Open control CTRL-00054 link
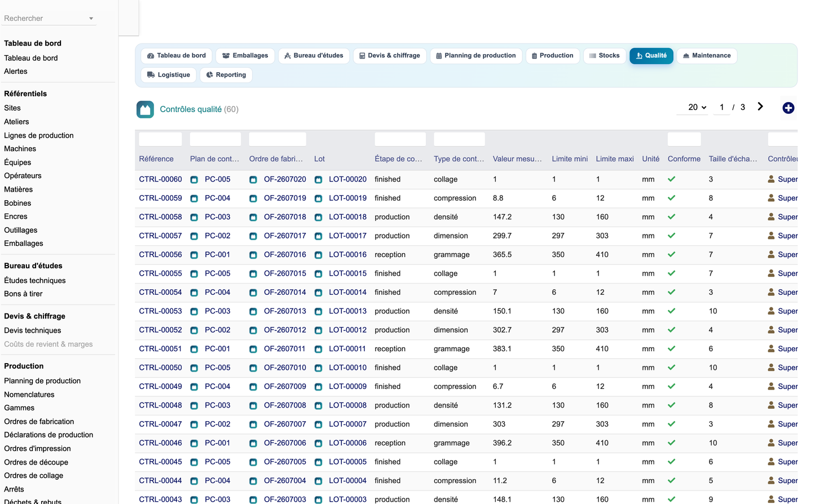Viewport: 815px width, 504px height. pos(161,292)
